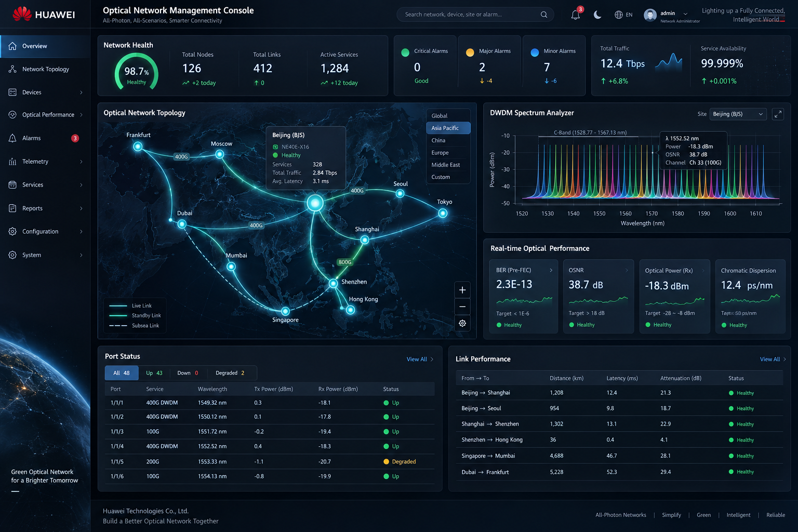Select the Asia Pacific region filter
This screenshot has width=798, height=532.
point(448,128)
